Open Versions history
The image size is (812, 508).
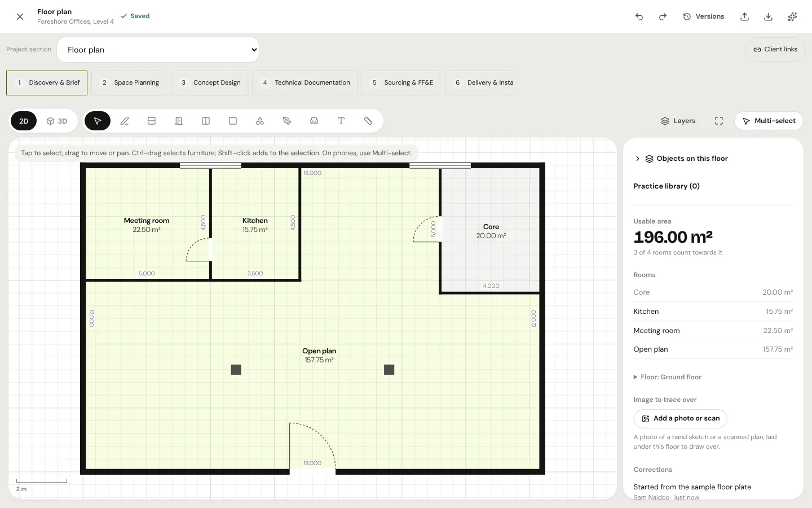(704, 16)
